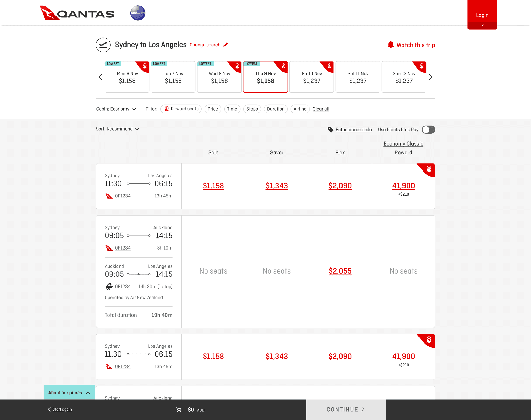
Task: Show later dates with right arrow
Action: 431,77
